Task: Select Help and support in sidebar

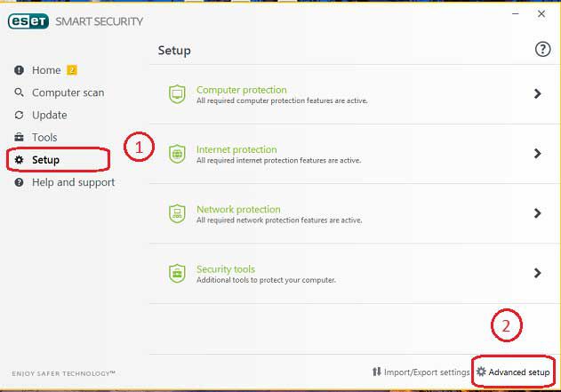Action: point(73,182)
